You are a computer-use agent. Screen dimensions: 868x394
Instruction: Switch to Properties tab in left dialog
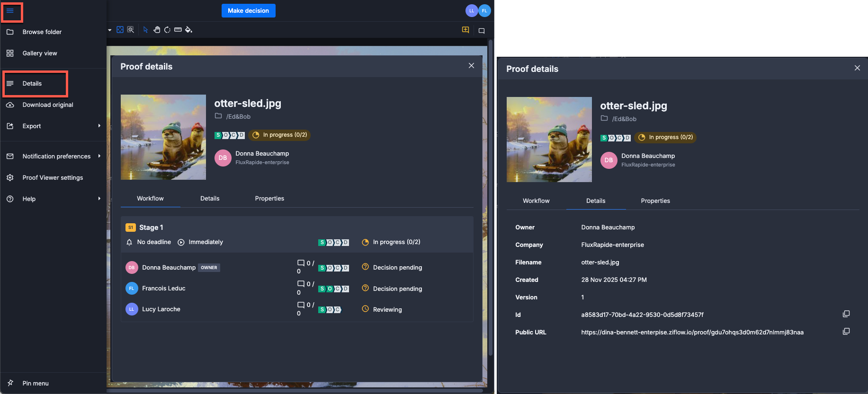[x=269, y=199]
